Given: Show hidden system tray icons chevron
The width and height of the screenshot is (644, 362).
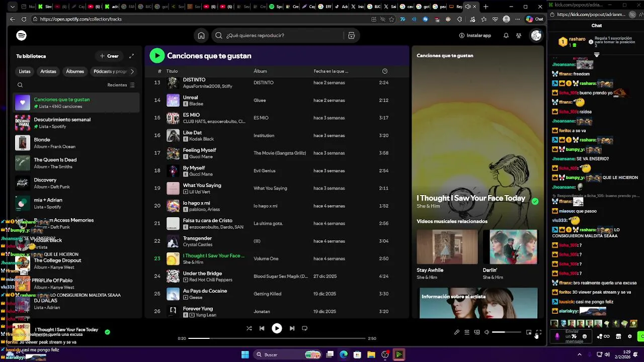Looking at the screenshot, I should click(x=579, y=354).
